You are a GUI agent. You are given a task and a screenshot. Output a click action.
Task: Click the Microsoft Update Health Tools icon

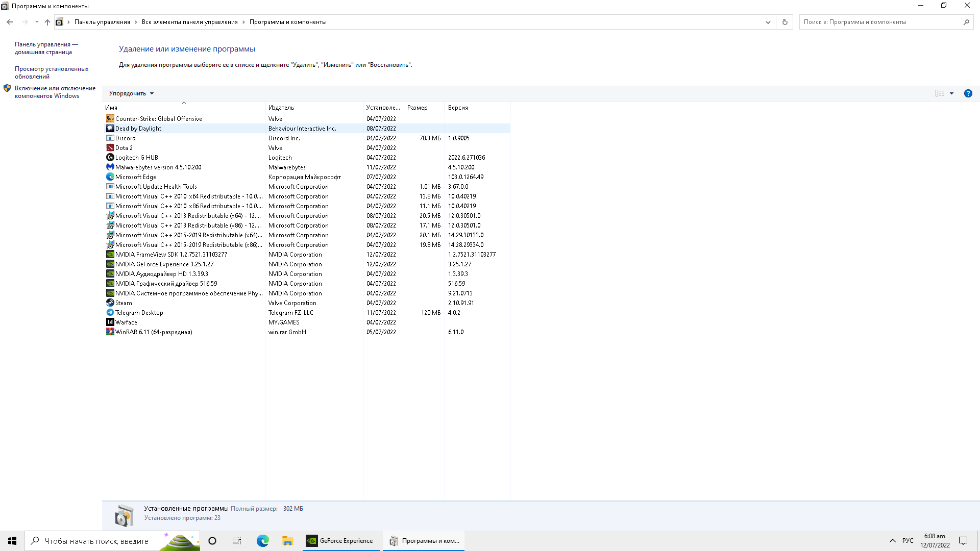110,186
